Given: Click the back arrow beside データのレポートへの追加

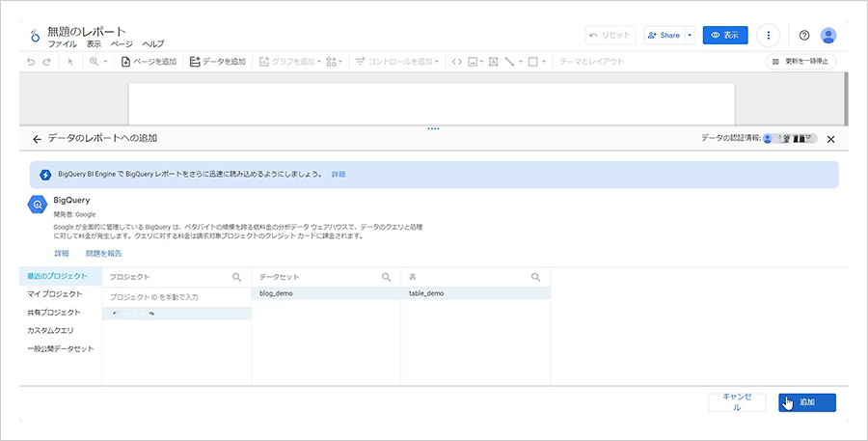Looking at the screenshot, I should pos(37,139).
